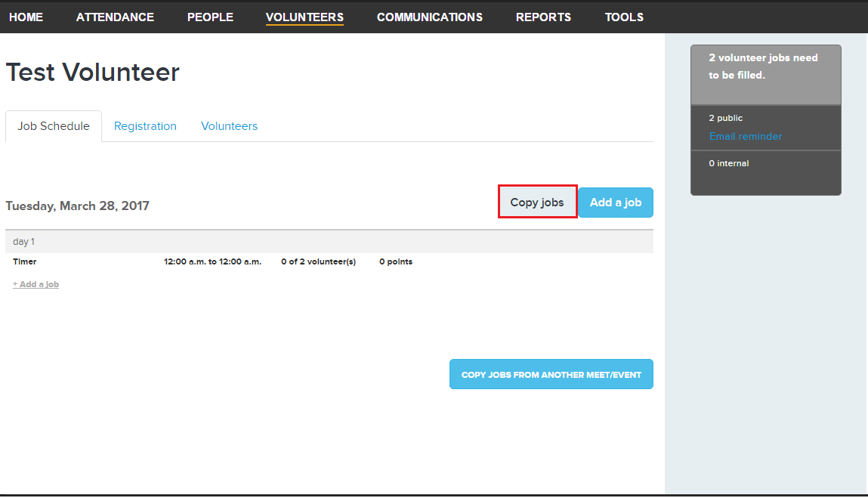Click the '2 public' count
This screenshot has height=498, width=868.
pos(726,118)
